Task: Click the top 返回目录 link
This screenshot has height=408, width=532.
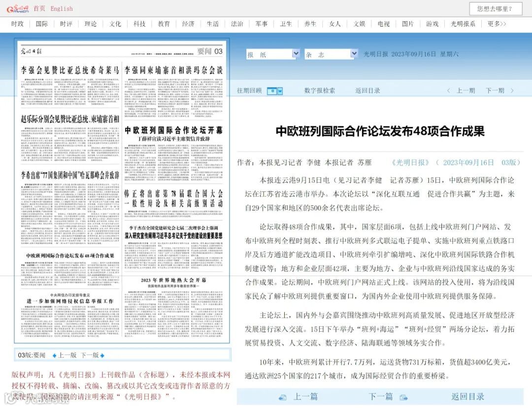Action: (x=368, y=91)
